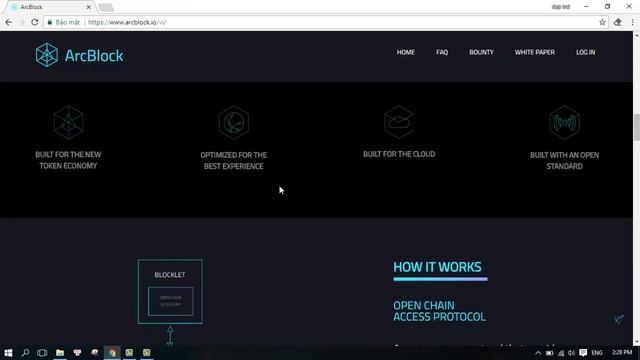640x360 pixels.
Task: Open a new browser tab
Action: coord(106,7)
